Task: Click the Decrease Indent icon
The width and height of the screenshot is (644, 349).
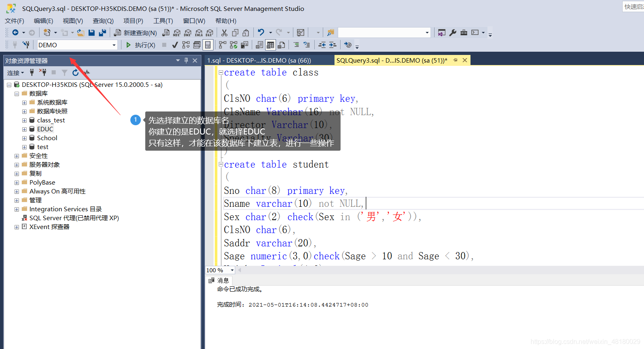Action: point(322,45)
